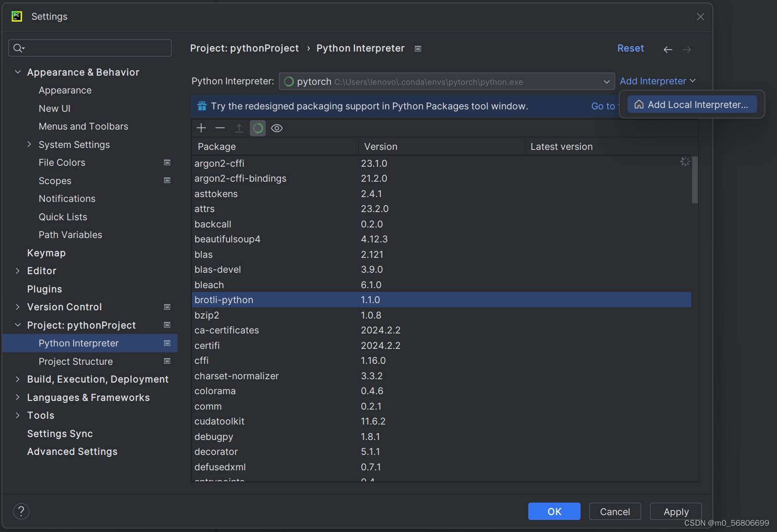777x532 pixels.
Task: Close the Settings dialog
Action: 700,17
